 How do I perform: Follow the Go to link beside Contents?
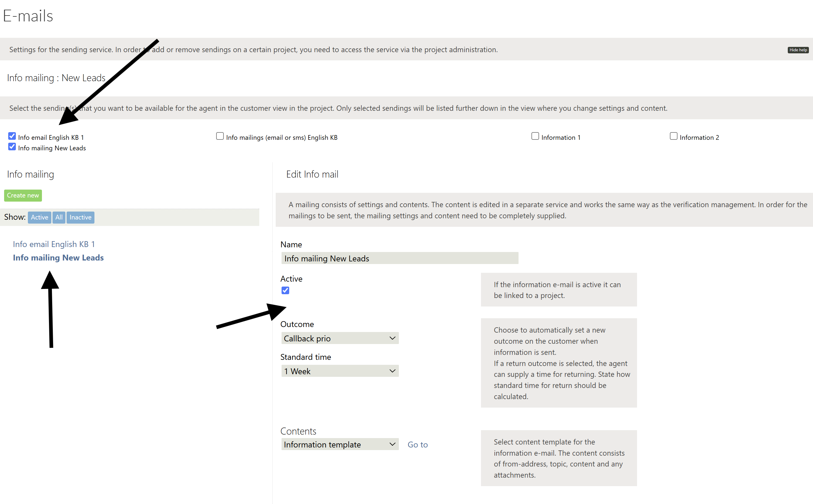pyautogui.click(x=417, y=445)
